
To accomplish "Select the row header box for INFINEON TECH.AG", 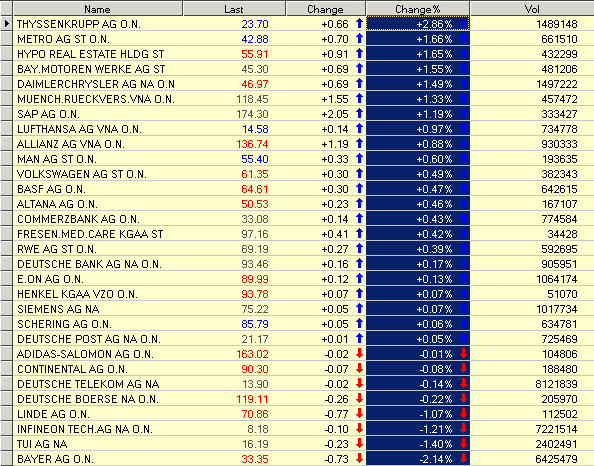I will tap(6, 429).
